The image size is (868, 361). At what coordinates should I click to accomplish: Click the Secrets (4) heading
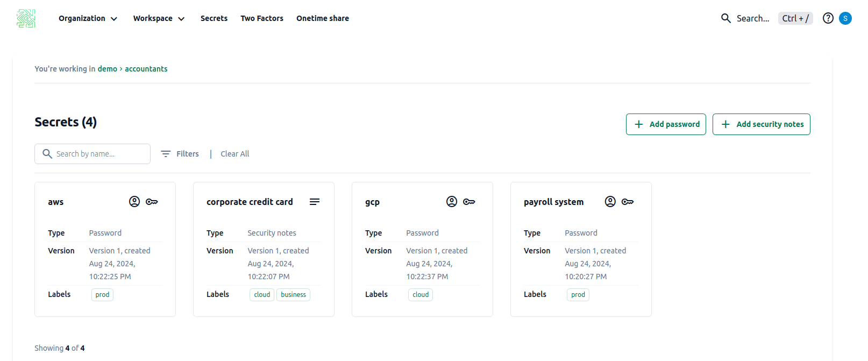(x=66, y=122)
